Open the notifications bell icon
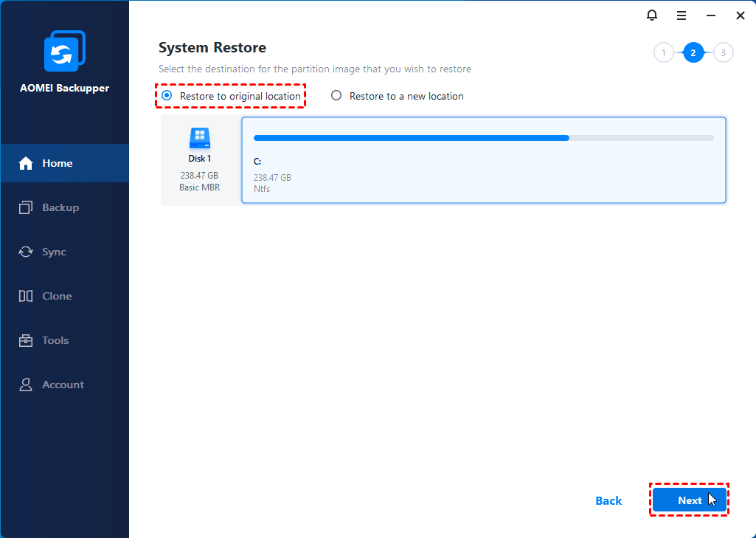756x538 pixels. [651, 15]
